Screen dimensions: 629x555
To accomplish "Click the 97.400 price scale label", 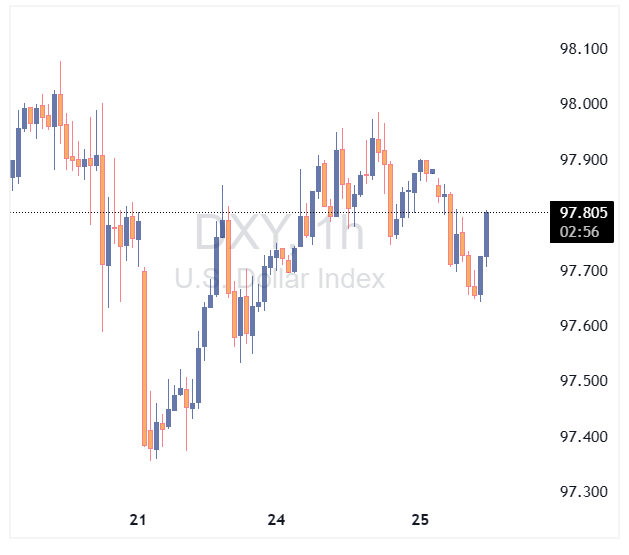I will click(x=584, y=437).
